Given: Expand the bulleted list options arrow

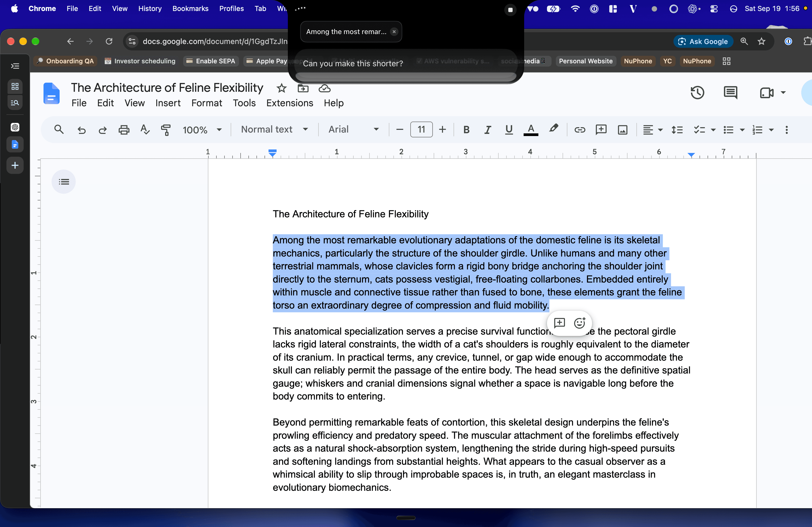Looking at the screenshot, I should pos(742,130).
